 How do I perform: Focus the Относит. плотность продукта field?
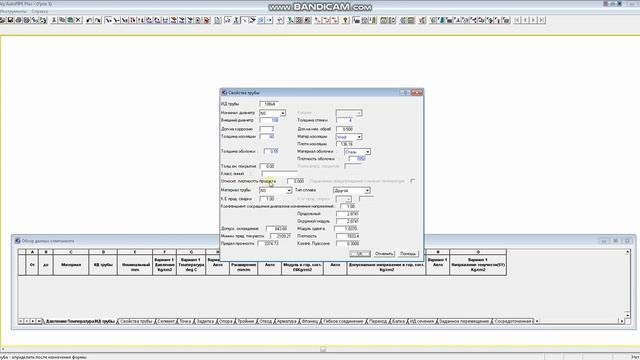296,181
